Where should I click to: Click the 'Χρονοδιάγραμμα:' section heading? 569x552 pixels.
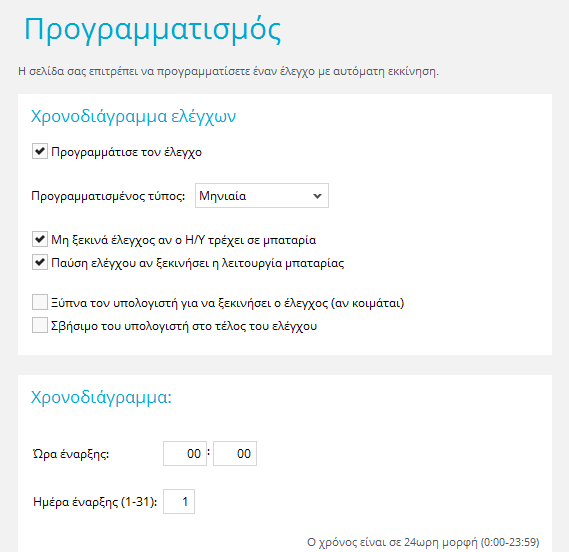101,397
